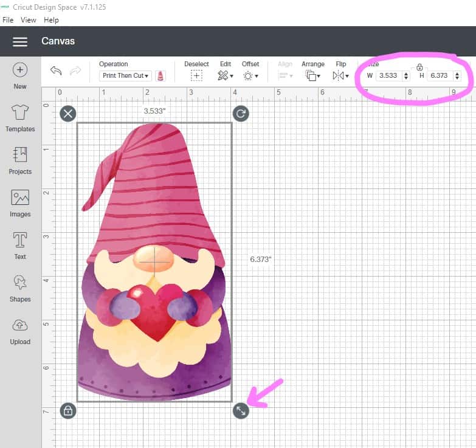
Task: Click the New project plus icon
Action: point(20,70)
